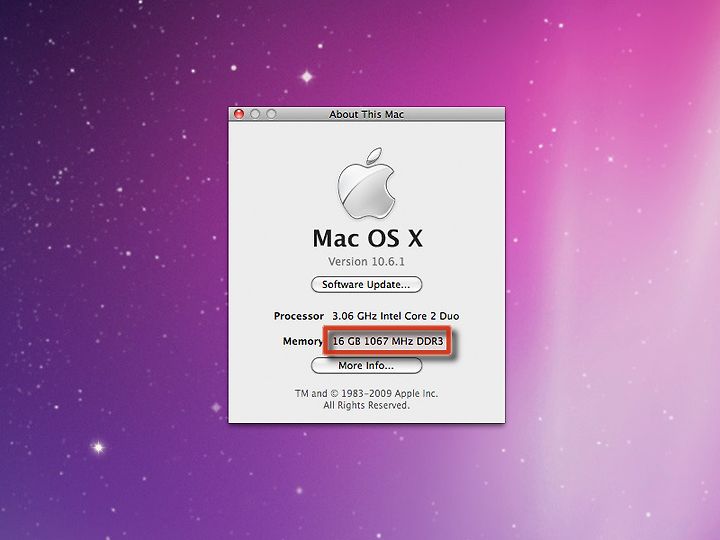
Task: Select the 3.06 GHz Intel Core 2 Duo value
Action: click(395, 316)
